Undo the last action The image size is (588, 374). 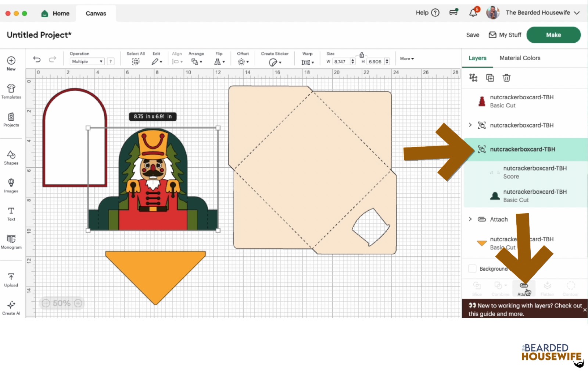point(37,59)
